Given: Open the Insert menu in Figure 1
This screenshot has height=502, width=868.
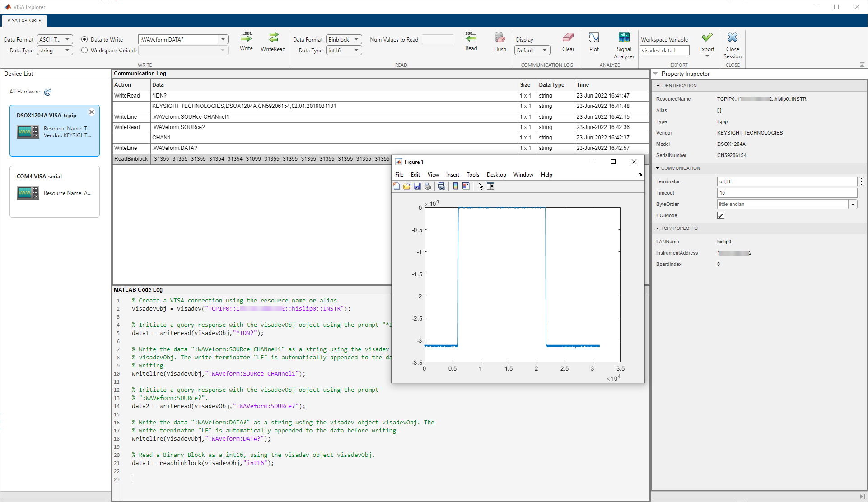Looking at the screenshot, I should [452, 175].
